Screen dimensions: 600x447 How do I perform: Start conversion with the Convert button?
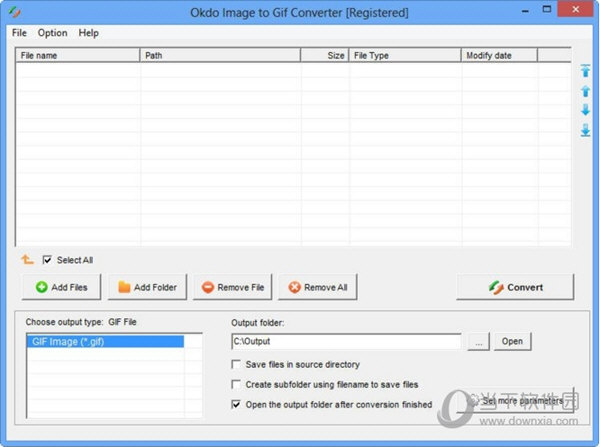[515, 287]
